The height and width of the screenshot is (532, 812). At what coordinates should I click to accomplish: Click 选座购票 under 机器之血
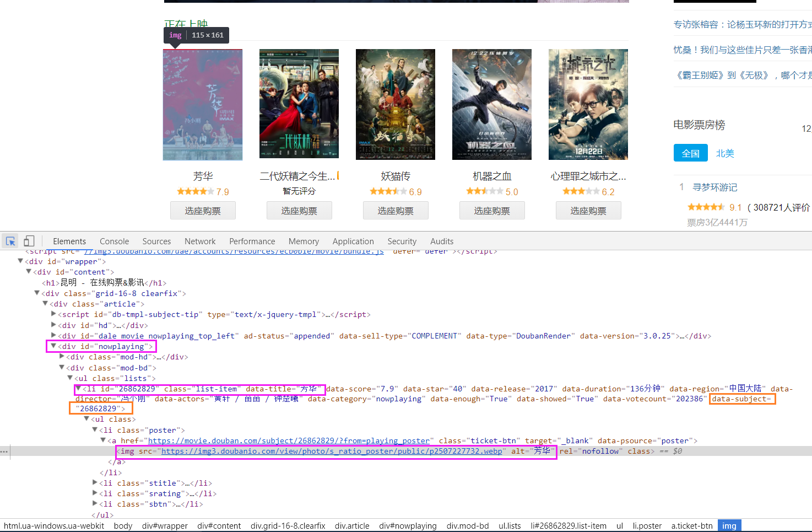click(492, 211)
